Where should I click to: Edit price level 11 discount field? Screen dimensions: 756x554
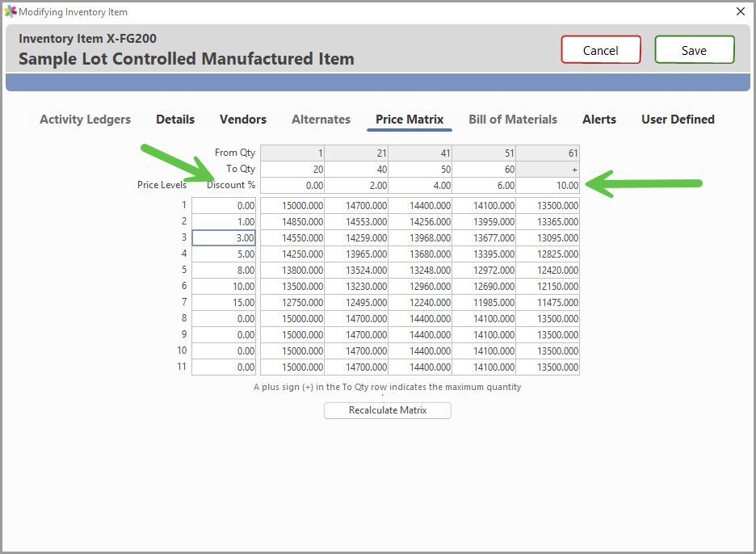coord(224,367)
